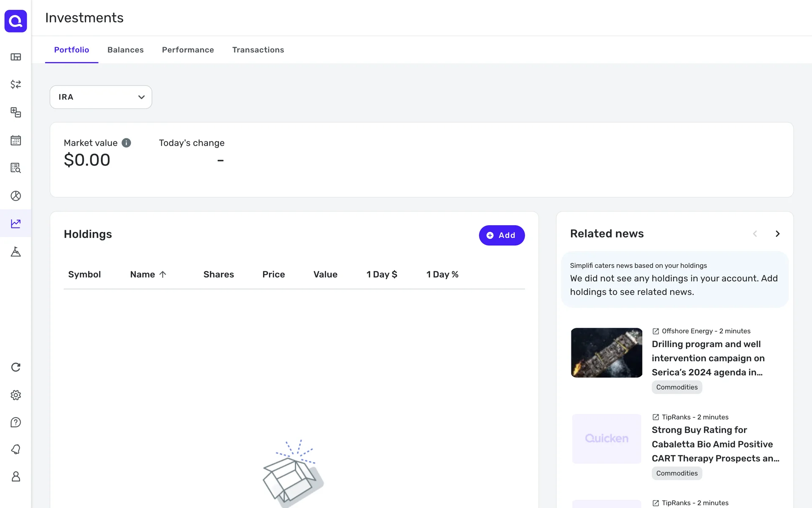Open the Drilling program news headline
Image resolution: width=812 pixels, height=508 pixels.
(708, 358)
